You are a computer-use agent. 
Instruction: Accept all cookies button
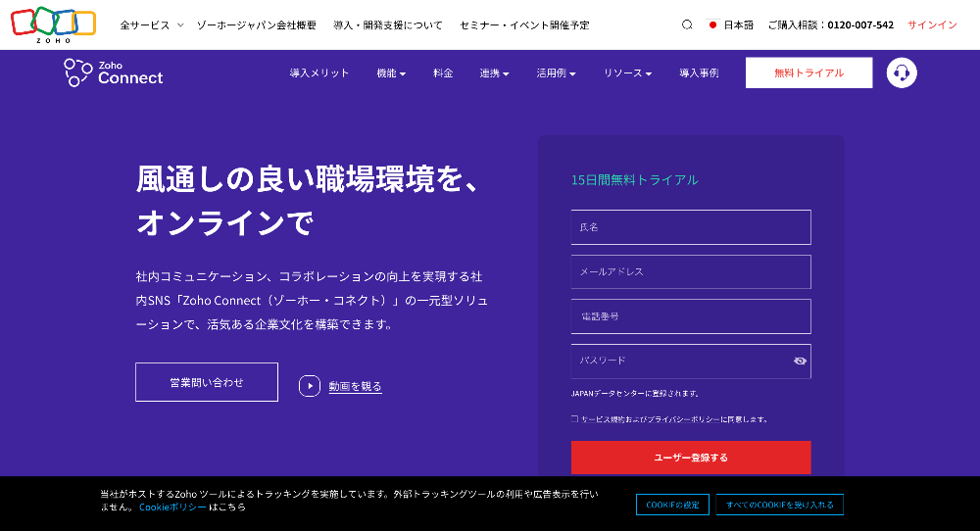[780, 505]
